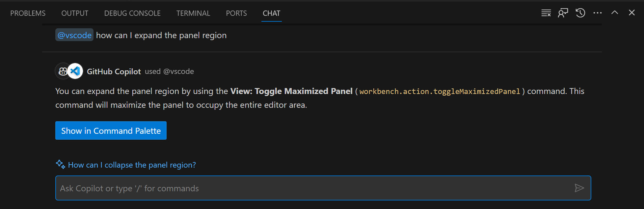Maximize the panel using the chevron icon

[614, 12]
